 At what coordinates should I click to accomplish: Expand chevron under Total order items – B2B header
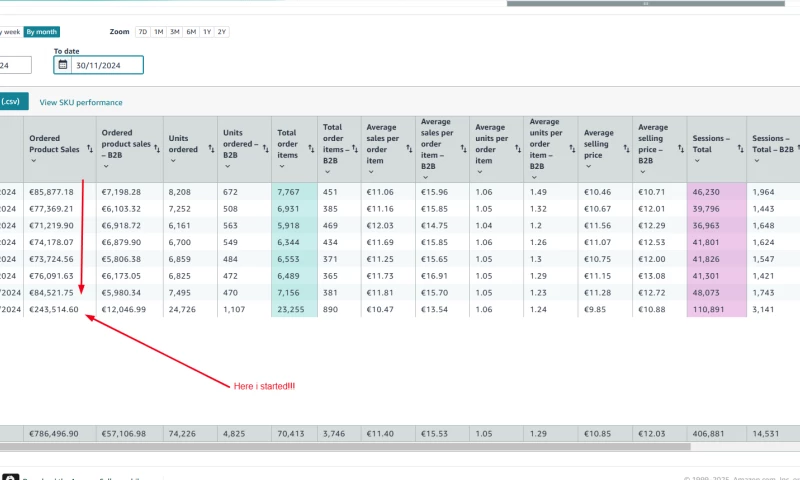tap(328, 172)
